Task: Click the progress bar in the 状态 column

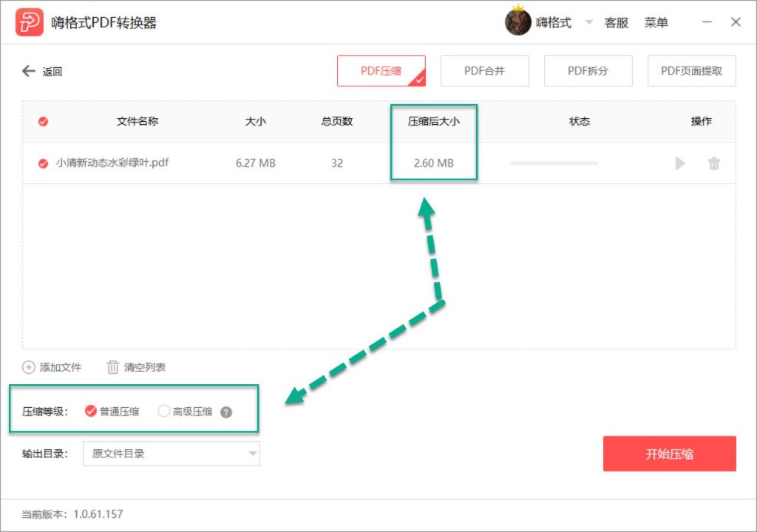Action: tap(554, 163)
